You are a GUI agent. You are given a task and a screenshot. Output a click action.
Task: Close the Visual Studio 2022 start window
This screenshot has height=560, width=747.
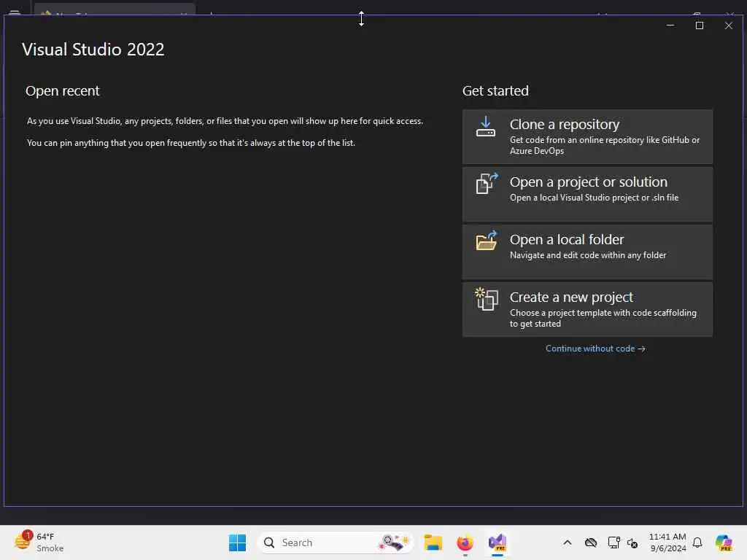[x=729, y=26]
